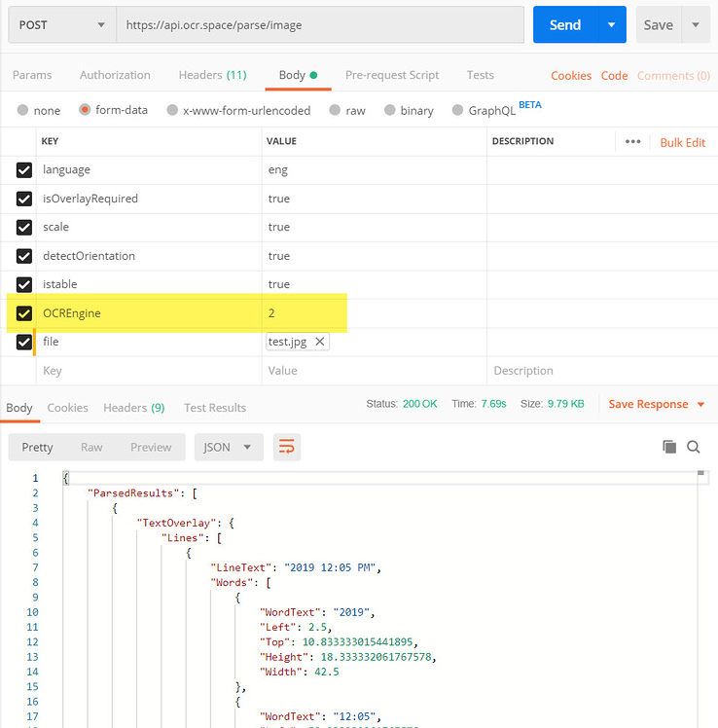Open the Code link
Screen dimensions: 718x728
[614, 76]
